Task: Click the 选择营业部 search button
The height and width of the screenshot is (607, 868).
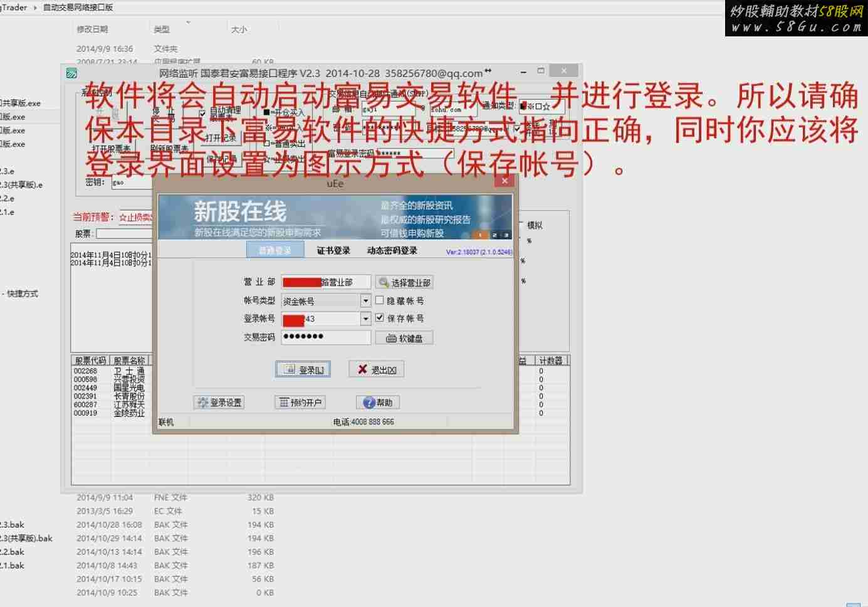Action: (404, 282)
